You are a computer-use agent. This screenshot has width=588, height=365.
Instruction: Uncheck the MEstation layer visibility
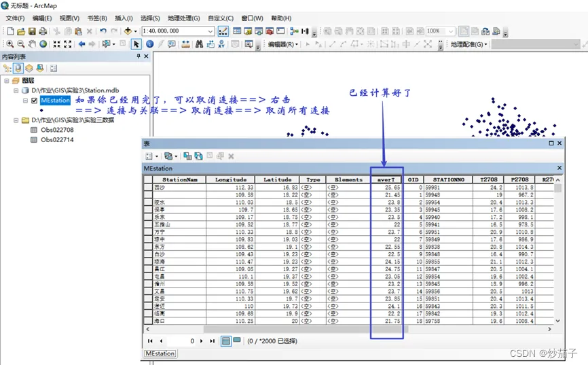coord(35,101)
